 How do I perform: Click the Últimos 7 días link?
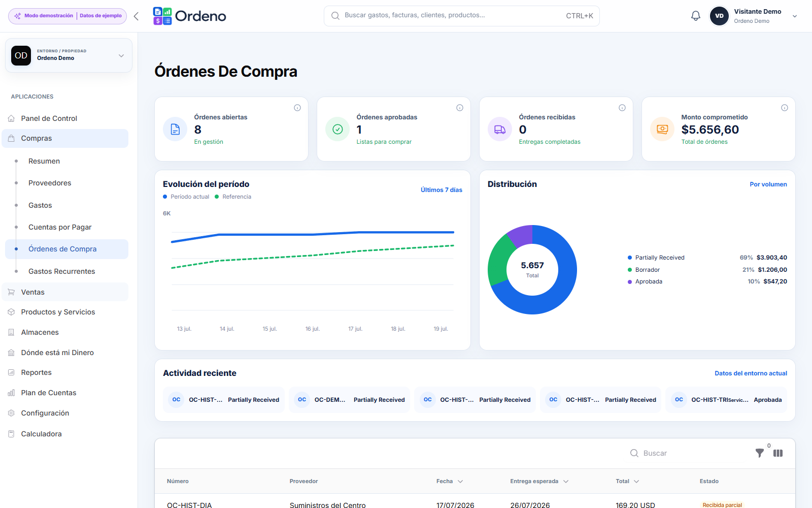pos(441,190)
